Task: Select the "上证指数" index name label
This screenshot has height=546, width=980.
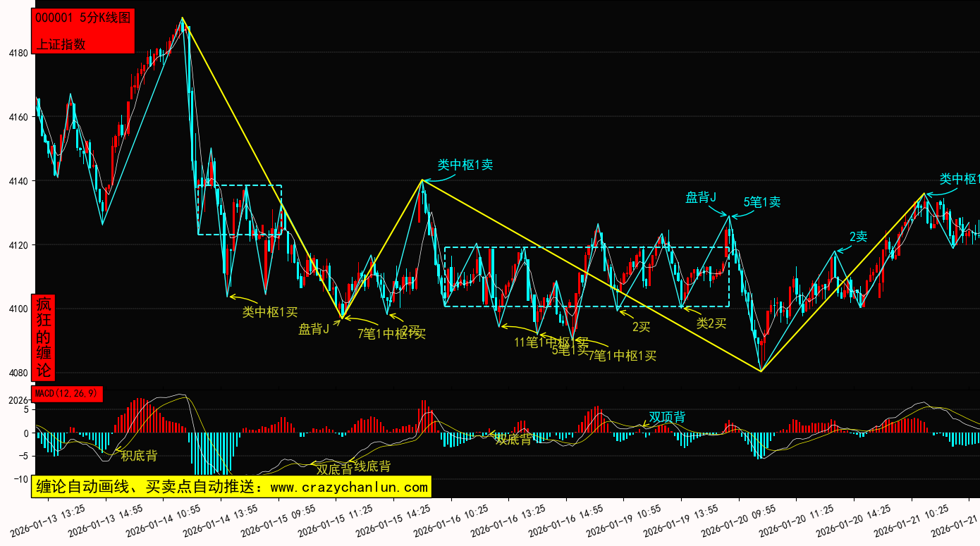Action: tap(61, 44)
